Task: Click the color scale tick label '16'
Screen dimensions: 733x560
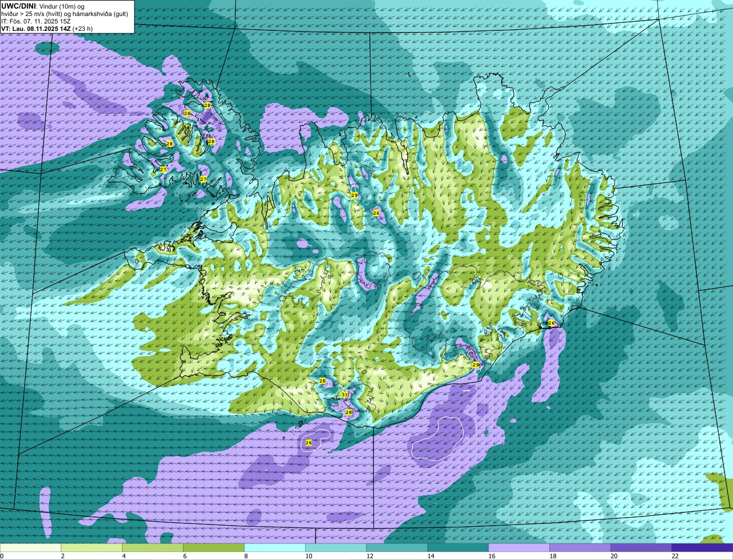Action: pos(491,556)
